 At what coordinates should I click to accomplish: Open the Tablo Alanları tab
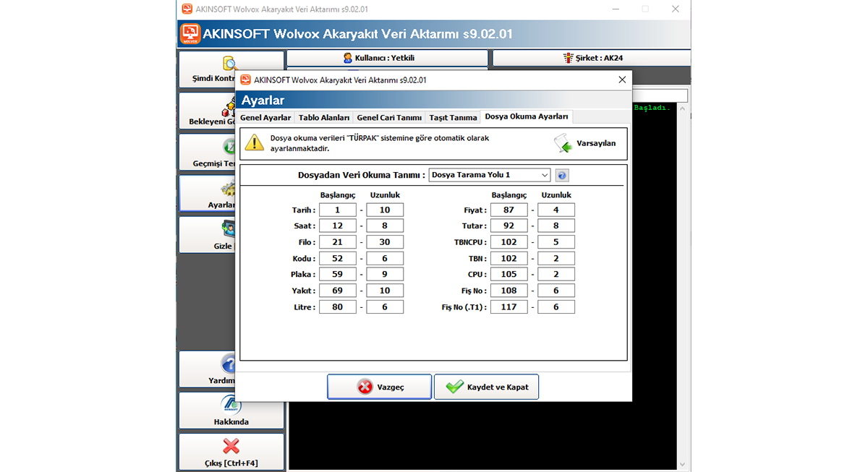[324, 117]
